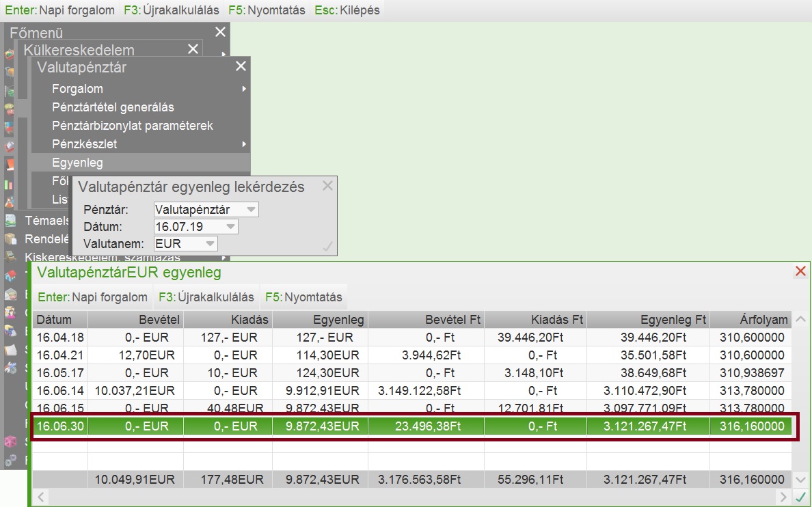Open the Valutanem EUR dropdown
Image resolution: width=812 pixels, height=507 pixels.
click(210, 244)
